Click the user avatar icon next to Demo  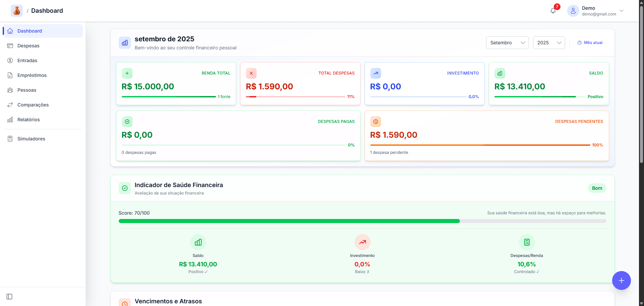(x=573, y=10)
